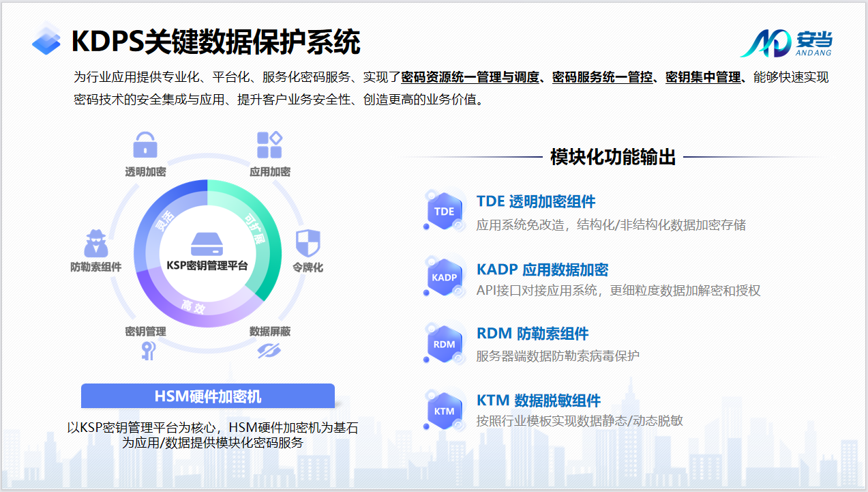The image size is (868, 492).
Task: Click the KTM hexagon icon
Action: click(x=444, y=411)
